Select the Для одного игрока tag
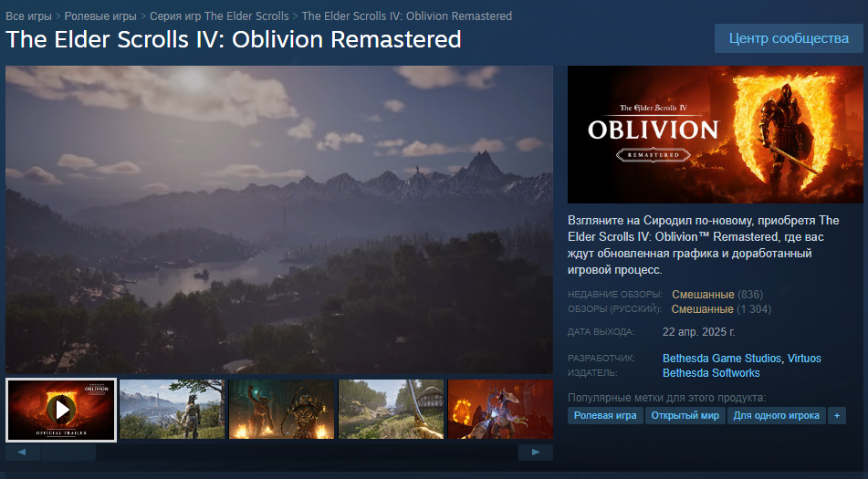The image size is (868, 479). pyautogui.click(x=776, y=415)
